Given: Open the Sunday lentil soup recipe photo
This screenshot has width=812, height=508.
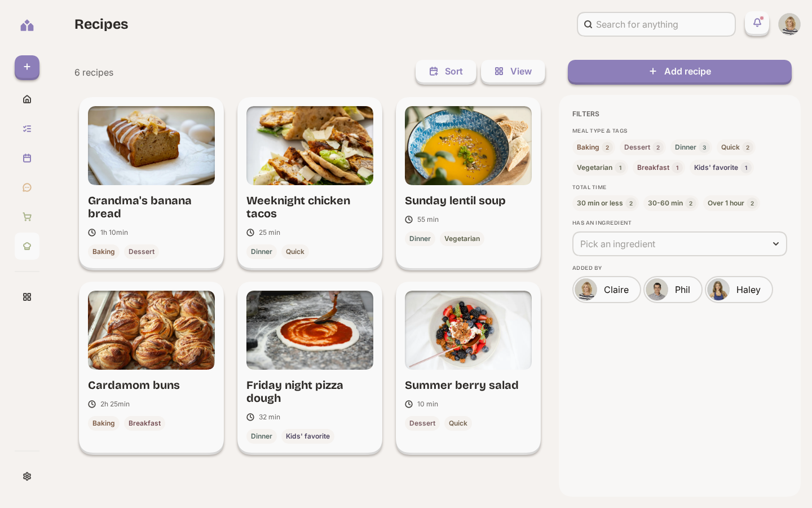Looking at the screenshot, I should click(468, 146).
